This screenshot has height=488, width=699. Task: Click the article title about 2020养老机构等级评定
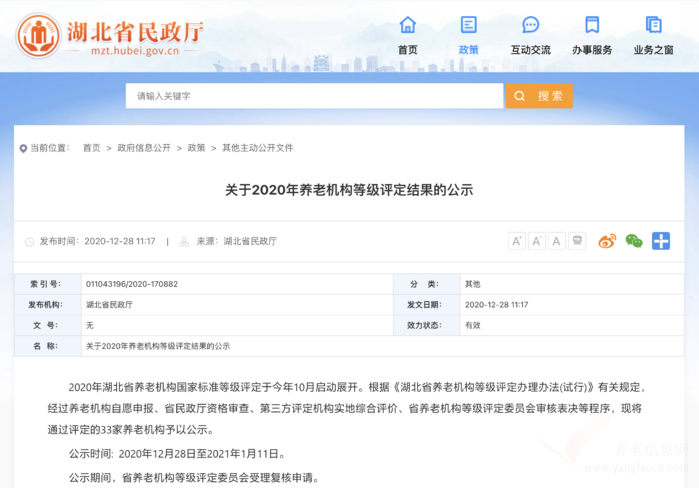349,190
